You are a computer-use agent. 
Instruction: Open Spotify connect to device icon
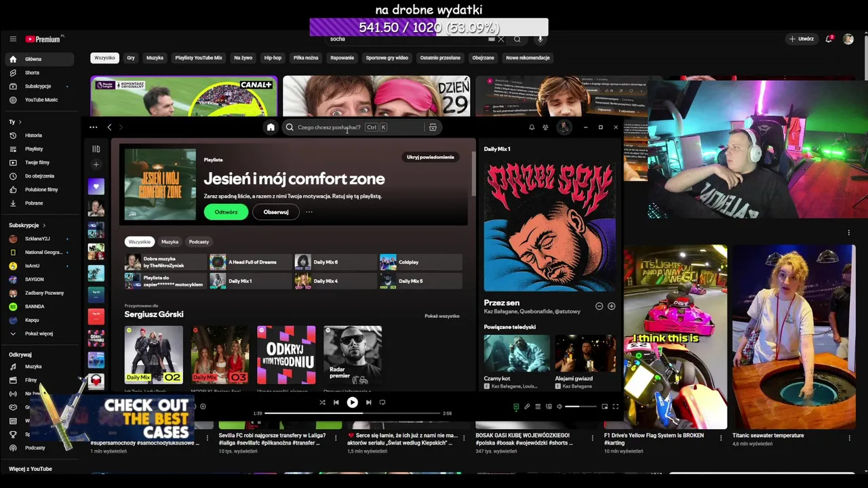click(x=549, y=407)
